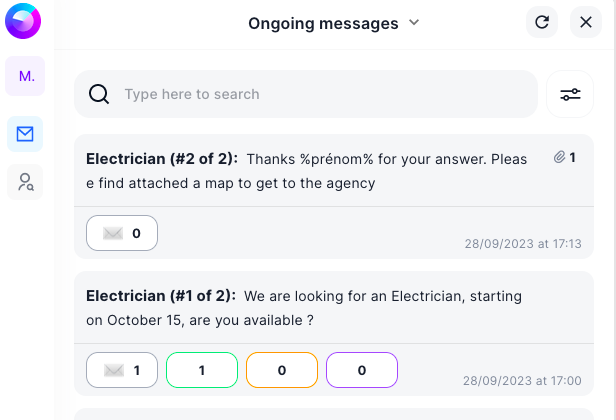Click the 28/09/2023 at 17:13 timestamp
Image resolution: width=616 pixels, height=420 pixels.
[523, 244]
